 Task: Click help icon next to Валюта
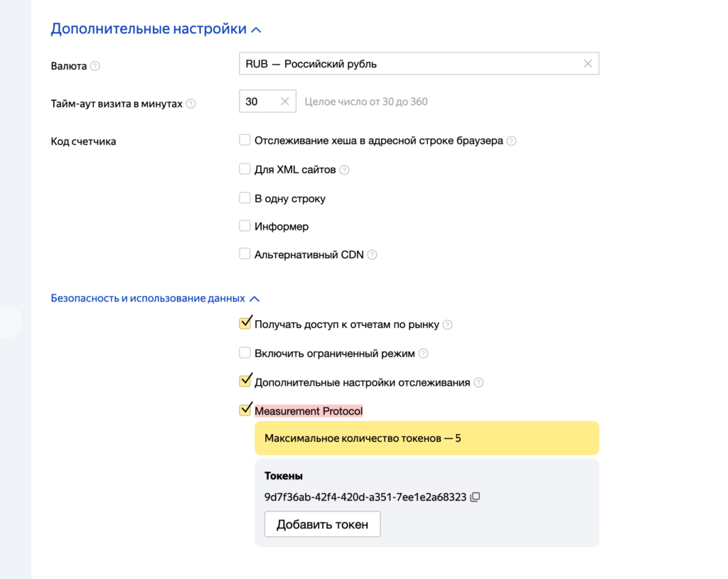pos(95,66)
